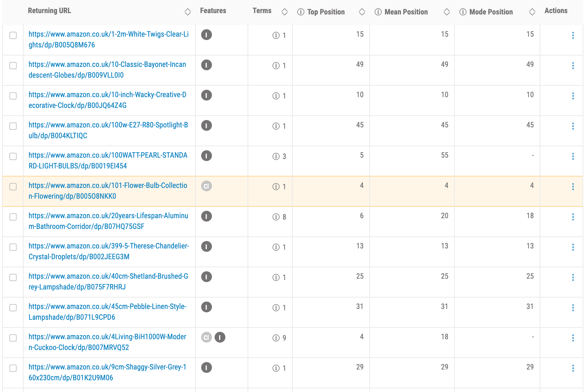Tick checkbox for 10-Classic-Bayonet URL
This screenshot has width=588, height=392.
point(13,66)
